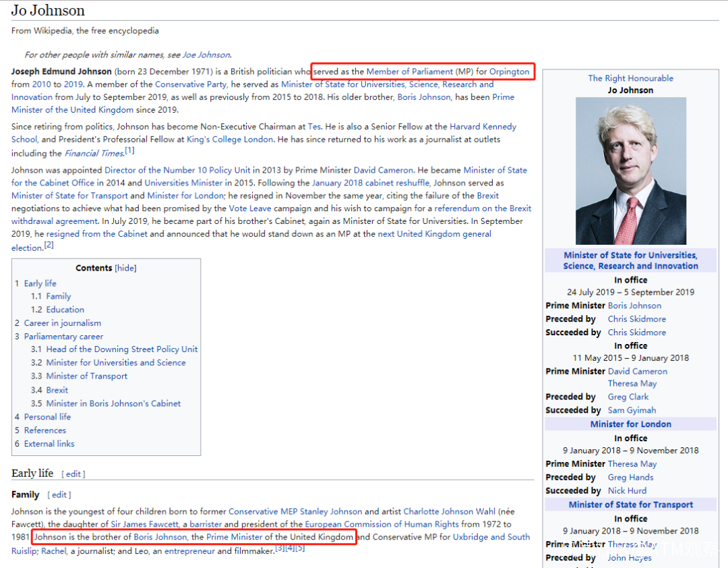Go to Personal life in the contents
728x568 pixels.
pos(47,417)
